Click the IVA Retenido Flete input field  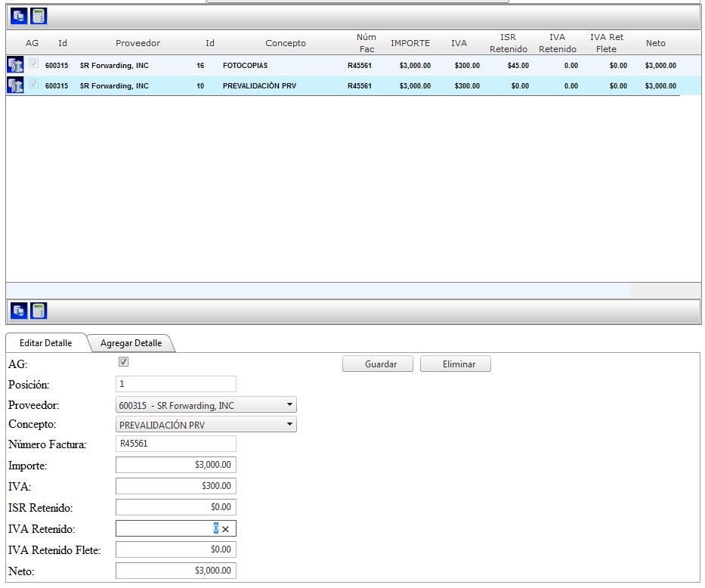click(176, 549)
